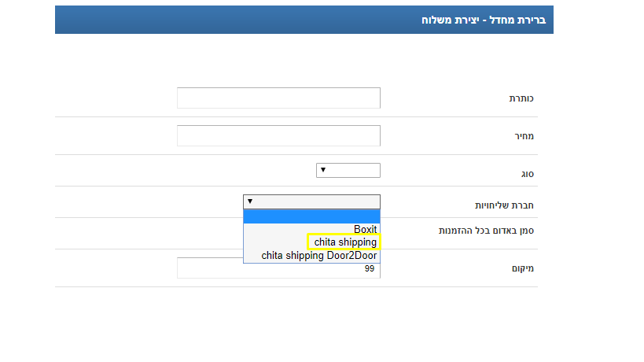Click the מיקום label text
644x362 pixels.
(x=522, y=268)
